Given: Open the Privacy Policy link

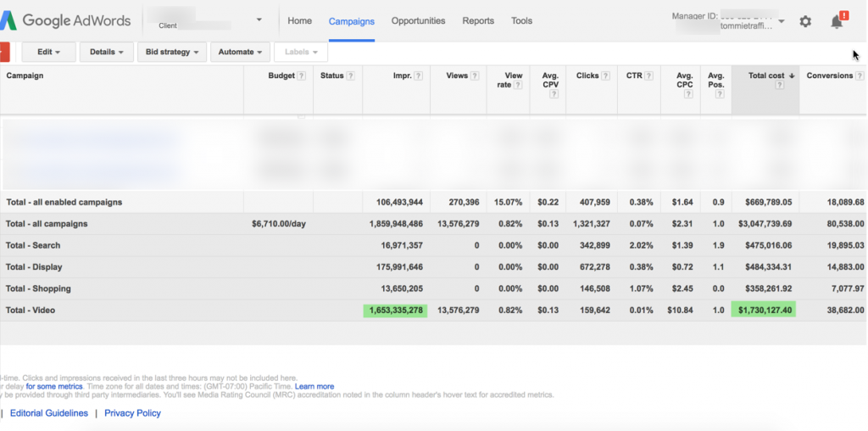Looking at the screenshot, I should click(x=133, y=412).
